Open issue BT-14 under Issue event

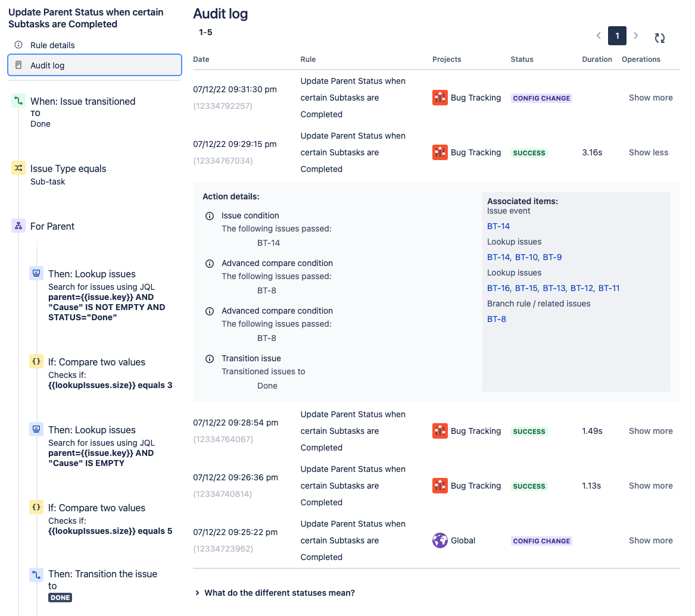pos(498,226)
